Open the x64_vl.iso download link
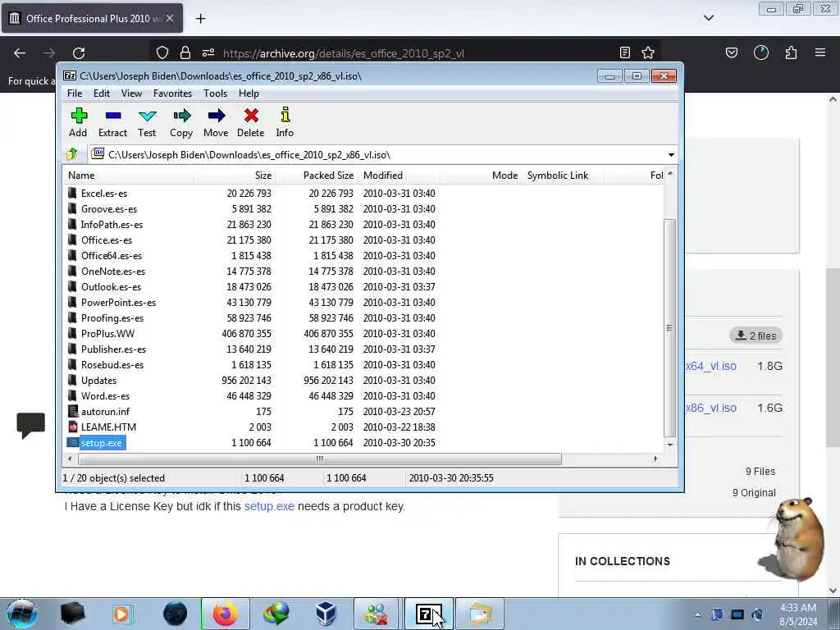 tap(711, 366)
